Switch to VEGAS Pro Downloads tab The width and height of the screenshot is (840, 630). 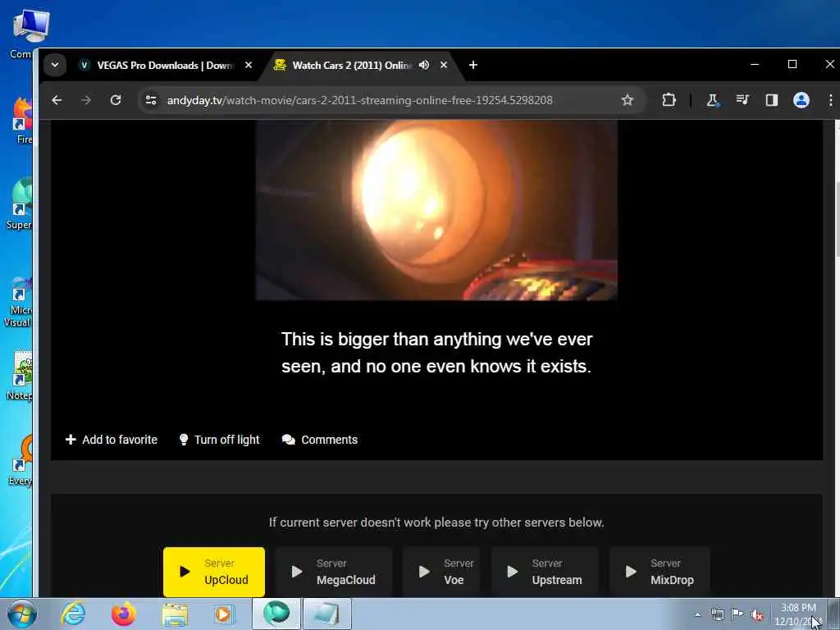click(x=165, y=65)
